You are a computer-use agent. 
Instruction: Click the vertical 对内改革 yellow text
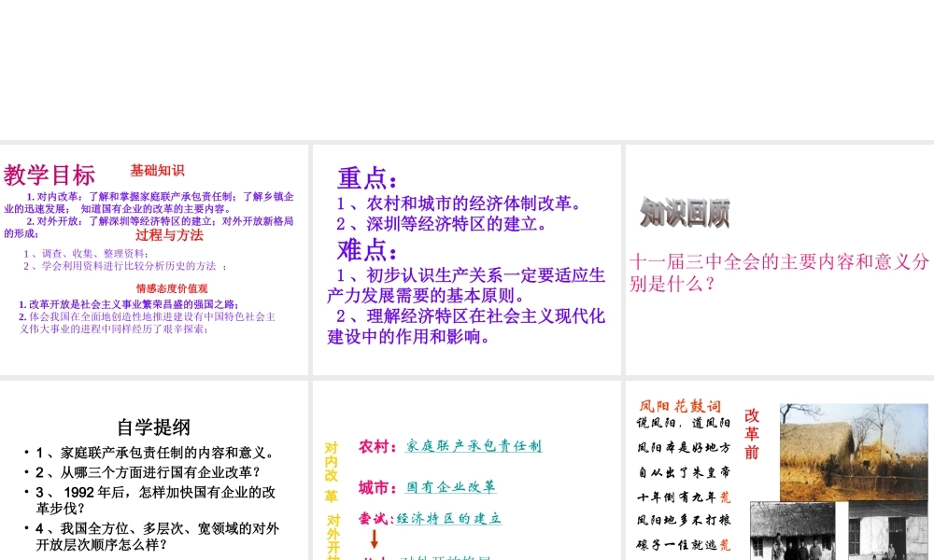click(332, 472)
